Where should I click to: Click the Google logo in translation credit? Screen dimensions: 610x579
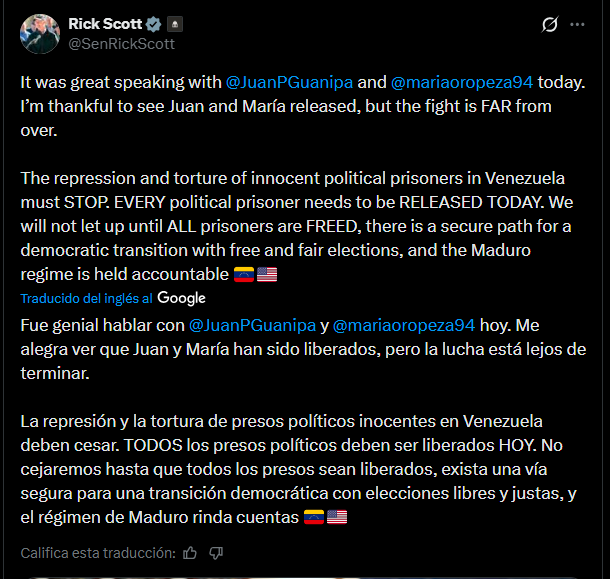[181, 298]
